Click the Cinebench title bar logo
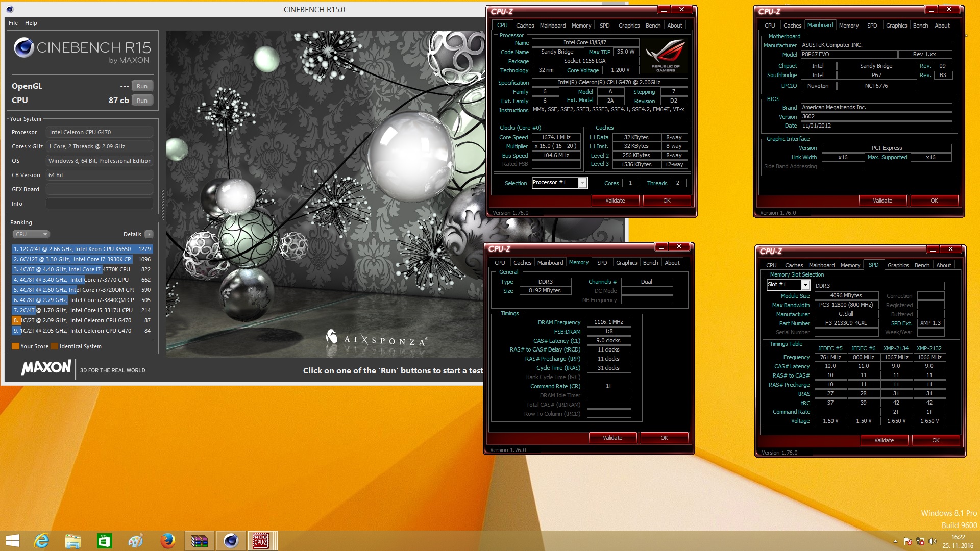The image size is (980, 551). pyautogui.click(x=10, y=9)
